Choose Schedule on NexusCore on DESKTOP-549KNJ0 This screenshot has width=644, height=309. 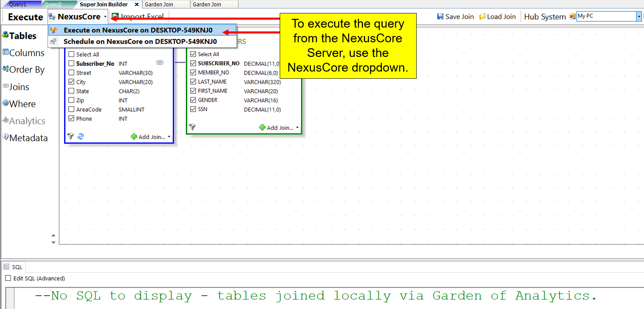pyautogui.click(x=140, y=41)
